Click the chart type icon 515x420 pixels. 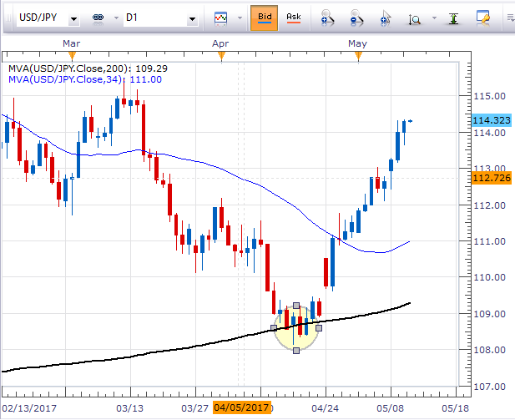click(x=221, y=18)
